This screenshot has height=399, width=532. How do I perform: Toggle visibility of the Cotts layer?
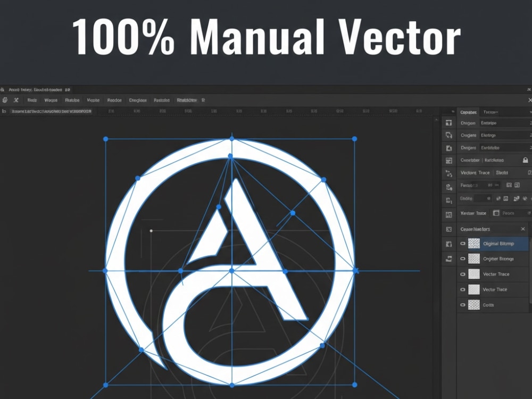[462, 305]
